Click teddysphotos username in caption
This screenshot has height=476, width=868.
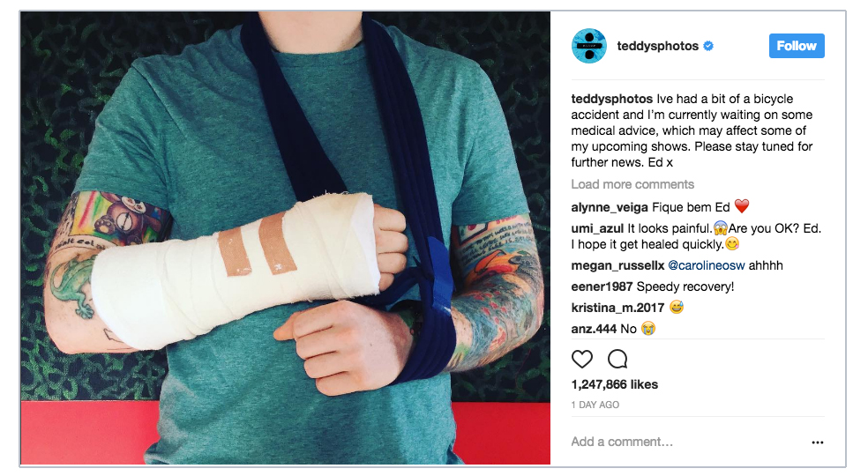click(611, 99)
